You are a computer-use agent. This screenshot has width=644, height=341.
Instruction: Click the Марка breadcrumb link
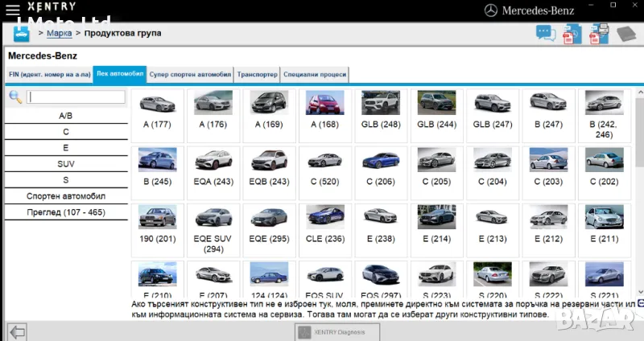click(x=59, y=33)
